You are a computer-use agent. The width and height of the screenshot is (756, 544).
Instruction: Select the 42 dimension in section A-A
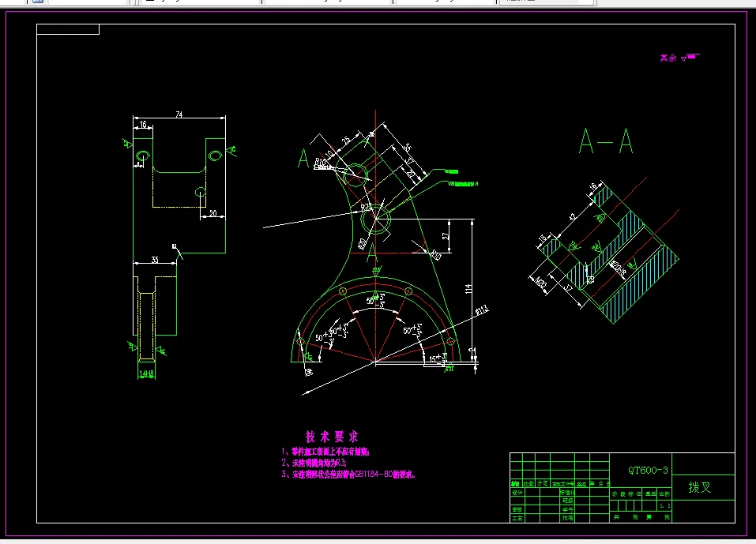coord(572,217)
